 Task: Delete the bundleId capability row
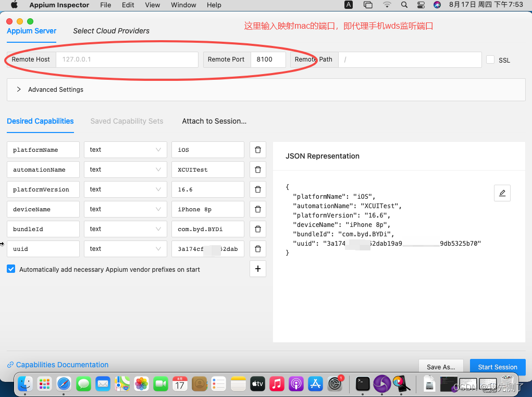[x=257, y=229]
